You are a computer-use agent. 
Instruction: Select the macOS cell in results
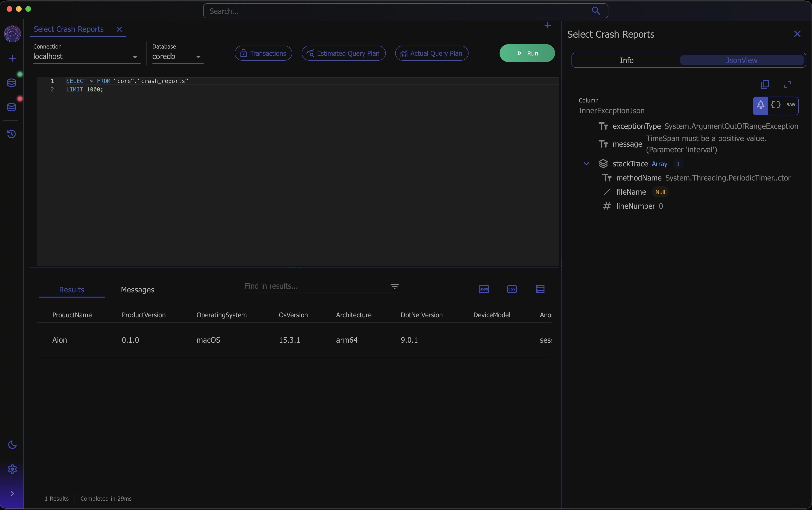tap(208, 340)
